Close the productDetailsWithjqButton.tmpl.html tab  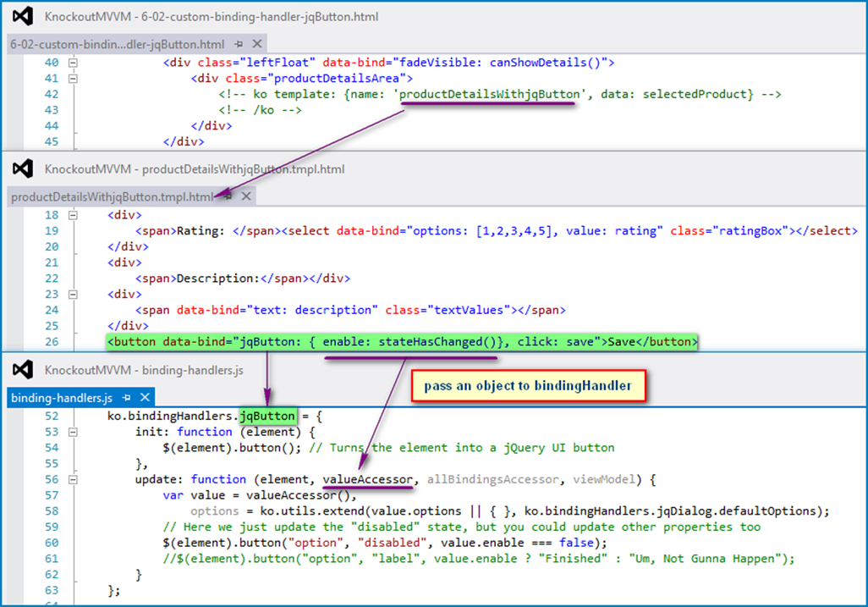tap(246, 196)
